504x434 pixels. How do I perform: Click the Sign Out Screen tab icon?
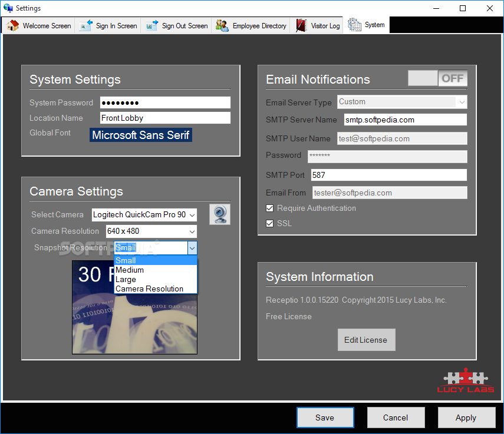pyautogui.click(x=152, y=25)
